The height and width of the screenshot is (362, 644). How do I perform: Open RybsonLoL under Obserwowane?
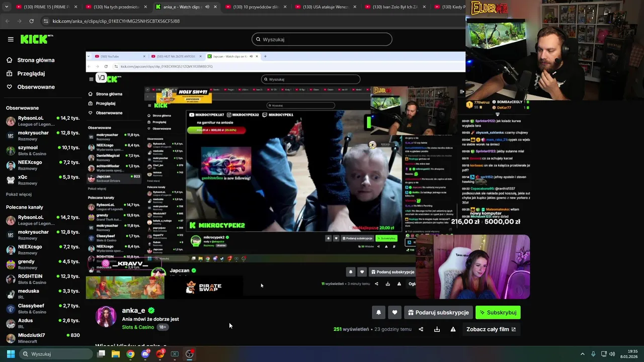[x=43, y=121]
